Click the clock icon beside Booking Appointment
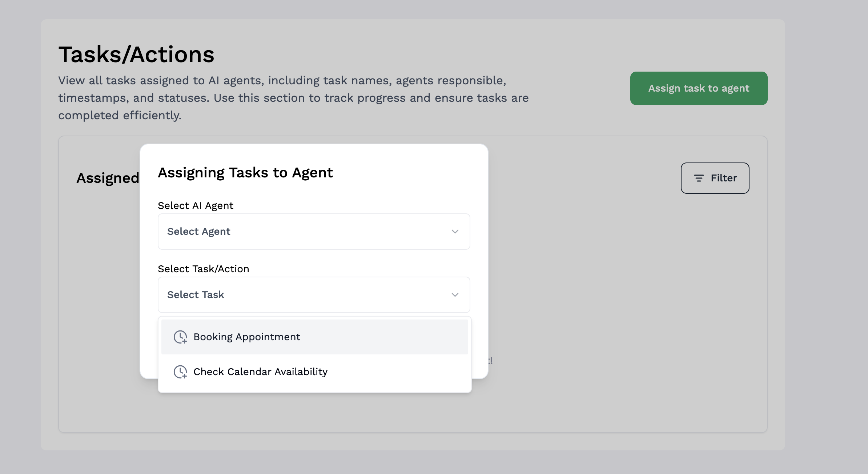Viewport: 868px width, 474px height. pos(180,337)
